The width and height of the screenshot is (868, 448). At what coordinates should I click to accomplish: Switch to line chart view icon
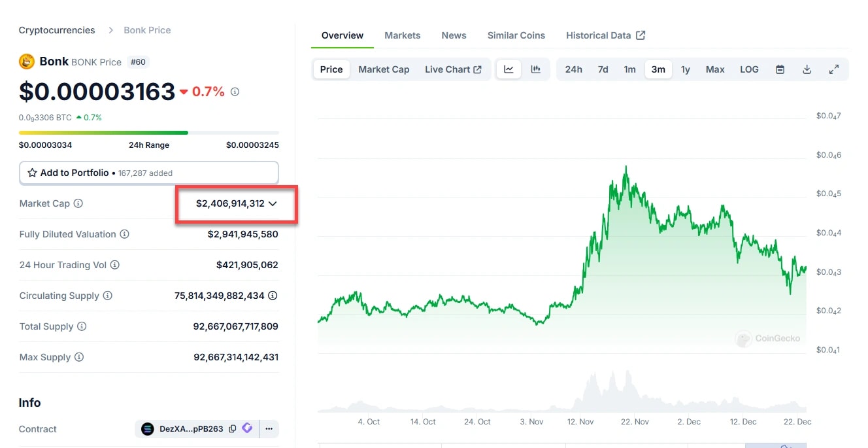[x=509, y=69]
